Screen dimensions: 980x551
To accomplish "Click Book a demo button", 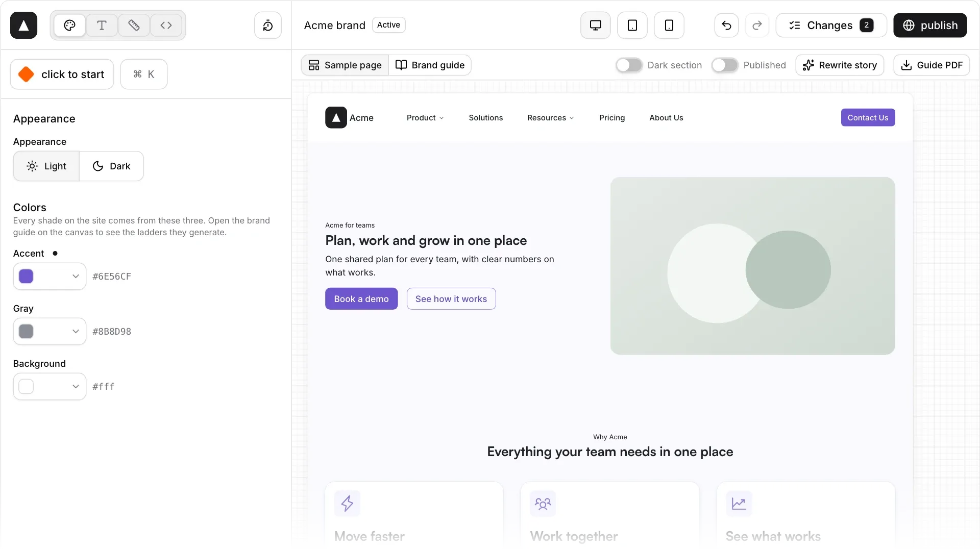I will 361,298.
